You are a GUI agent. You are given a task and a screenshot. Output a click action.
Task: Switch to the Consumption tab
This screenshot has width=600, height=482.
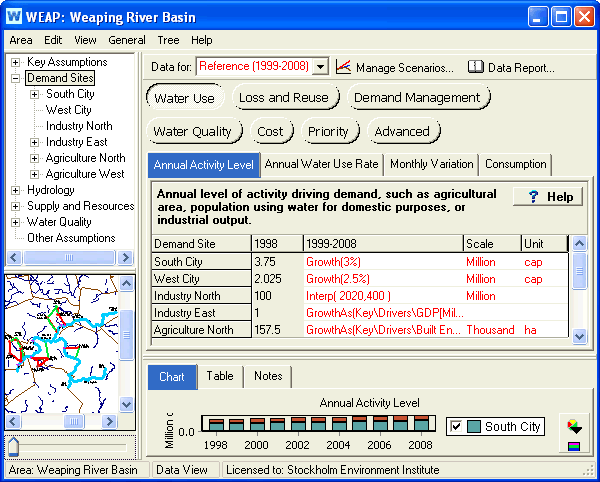point(515,164)
